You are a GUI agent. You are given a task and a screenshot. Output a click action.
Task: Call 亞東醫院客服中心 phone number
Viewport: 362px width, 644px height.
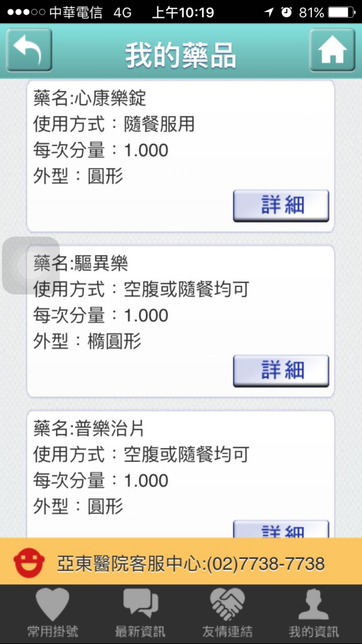[x=191, y=563]
